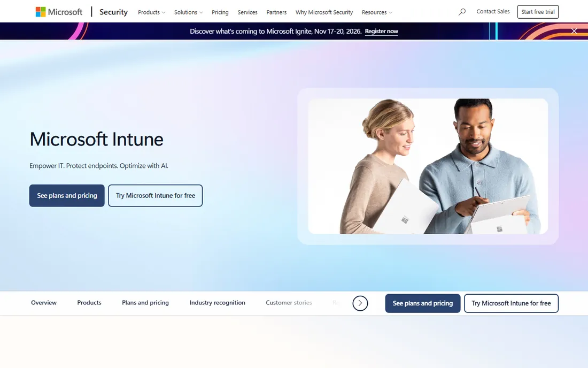Open the Pricing menu item
Viewport: 588px width, 368px height.
tap(220, 12)
